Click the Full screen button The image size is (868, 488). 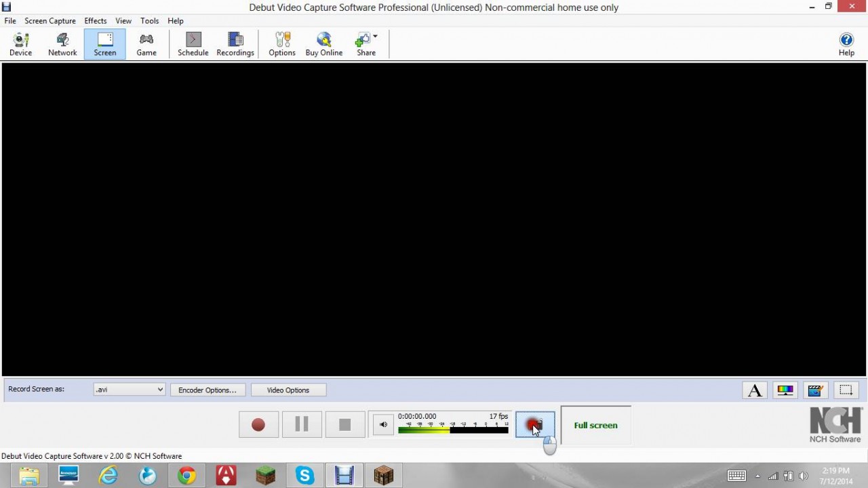coord(595,426)
